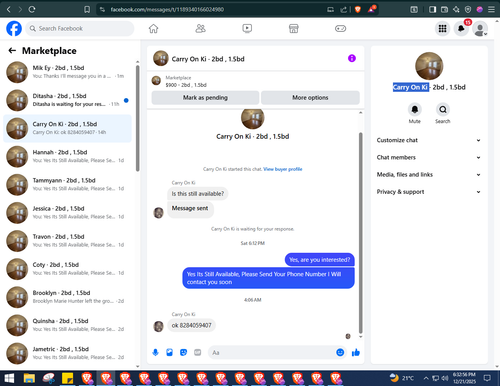Click the Mark as pending button

point(205,98)
